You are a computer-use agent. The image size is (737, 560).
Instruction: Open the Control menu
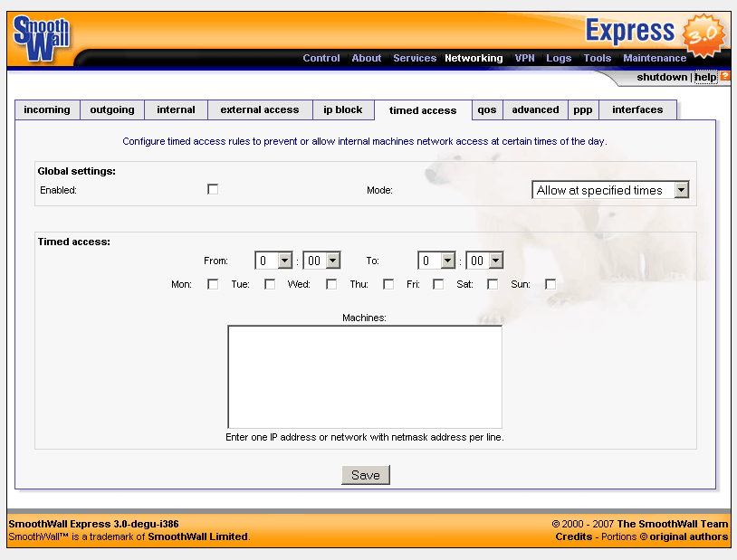321,58
